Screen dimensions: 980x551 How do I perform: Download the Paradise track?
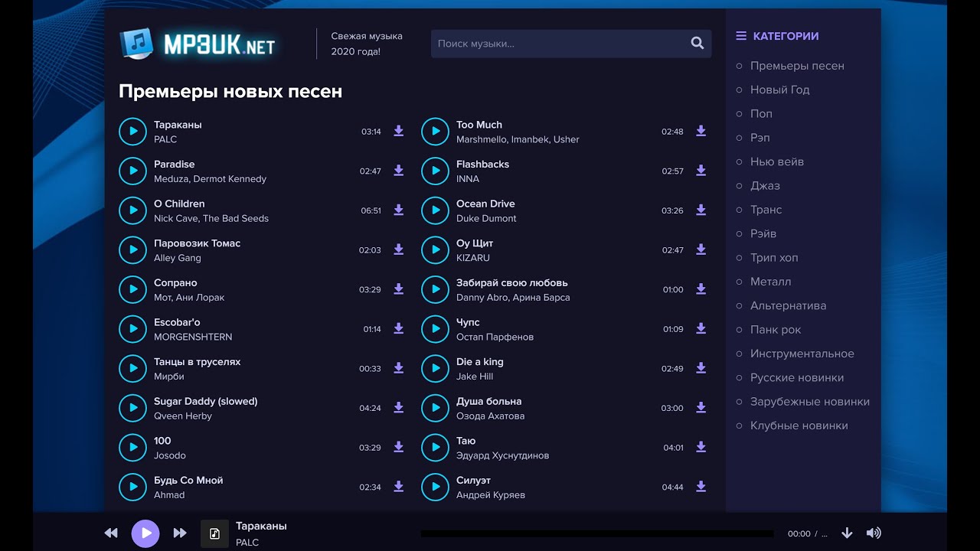pyautogui.click(x=398, y=171)
